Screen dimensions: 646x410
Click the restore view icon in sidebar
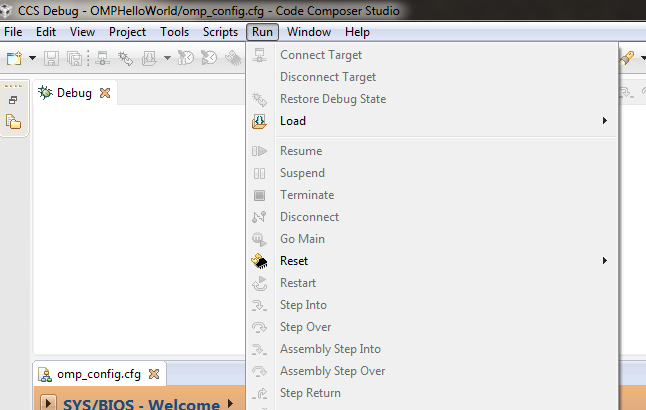tap(13, 100)
